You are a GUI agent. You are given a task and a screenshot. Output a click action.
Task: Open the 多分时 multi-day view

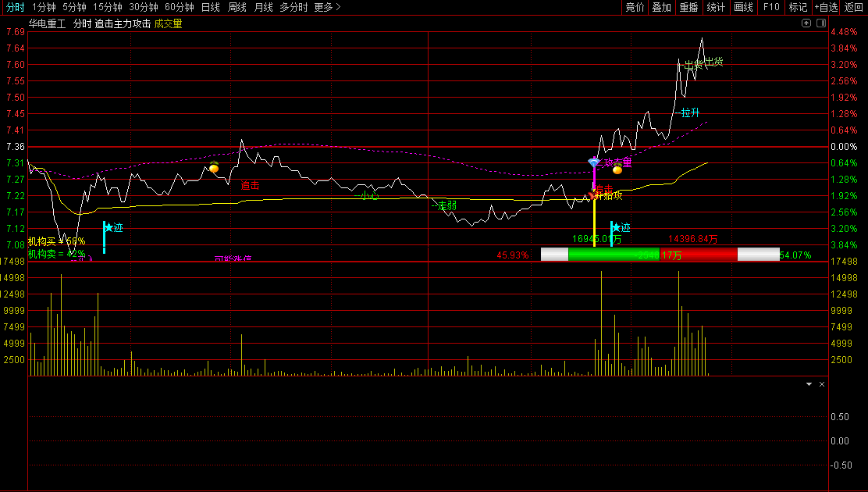tap(293, 7)
